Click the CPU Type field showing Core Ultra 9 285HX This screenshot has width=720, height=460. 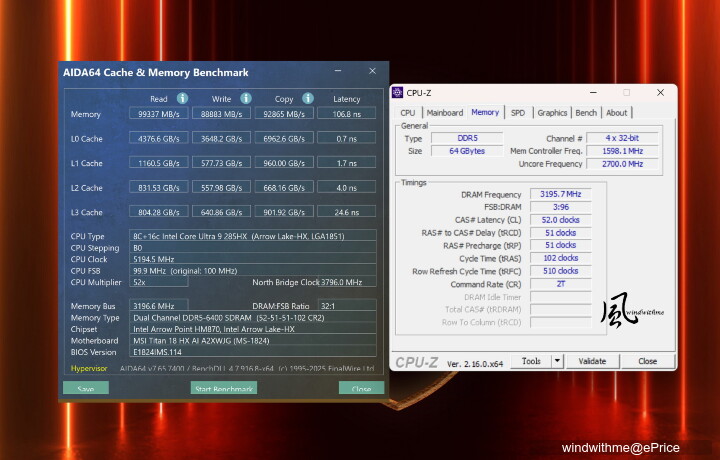click(253, 236)
